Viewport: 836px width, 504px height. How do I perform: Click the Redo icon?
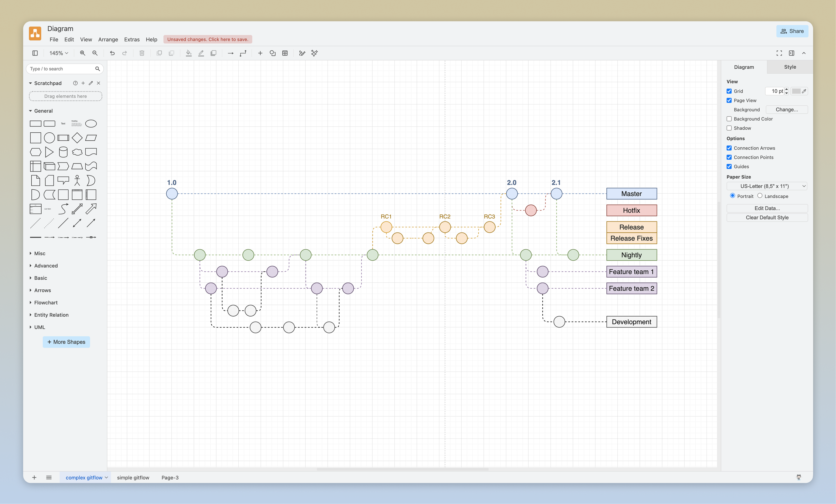point(124,53)
